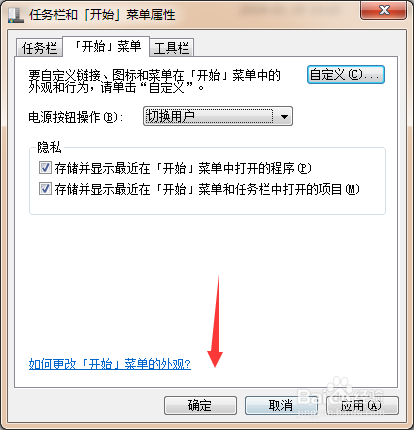Select the 「开始」菜单 tab
The image size is (414, 430).
(x=106, y=46)
